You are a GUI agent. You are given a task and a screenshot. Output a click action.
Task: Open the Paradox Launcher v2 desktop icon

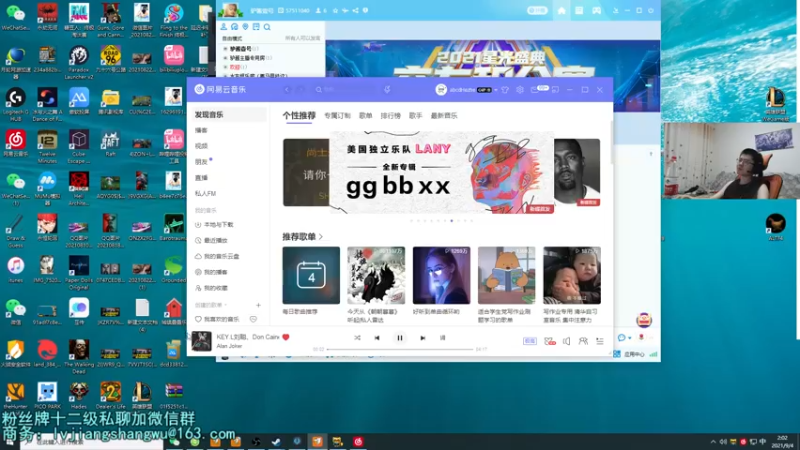click(79, 60)
